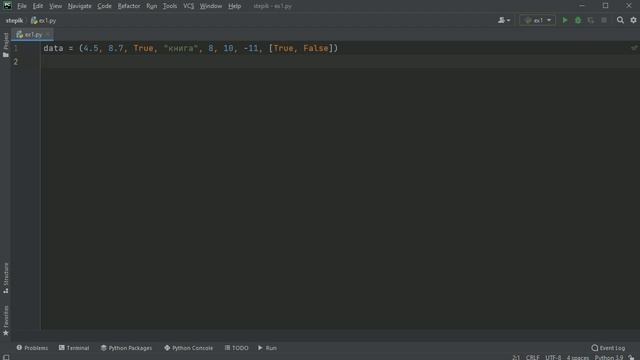Open the TODO tool window
Screen dimensions: 640x360
pos(236,348)
